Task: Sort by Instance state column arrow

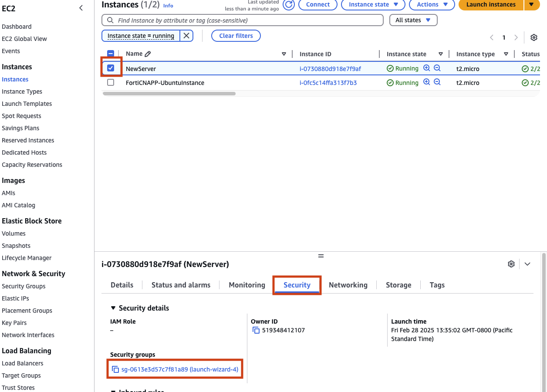Action: pos(441,54)
